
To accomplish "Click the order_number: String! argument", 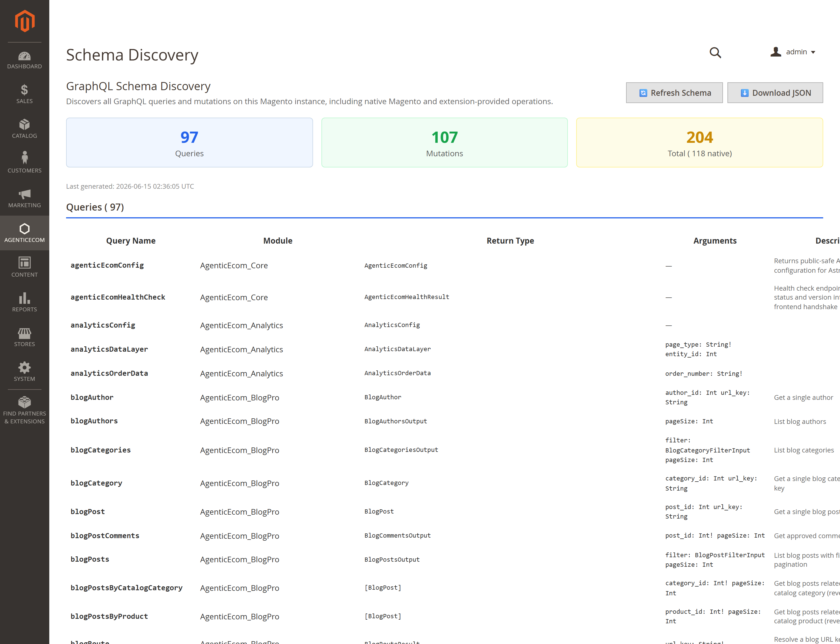I will tap(704, 374).
